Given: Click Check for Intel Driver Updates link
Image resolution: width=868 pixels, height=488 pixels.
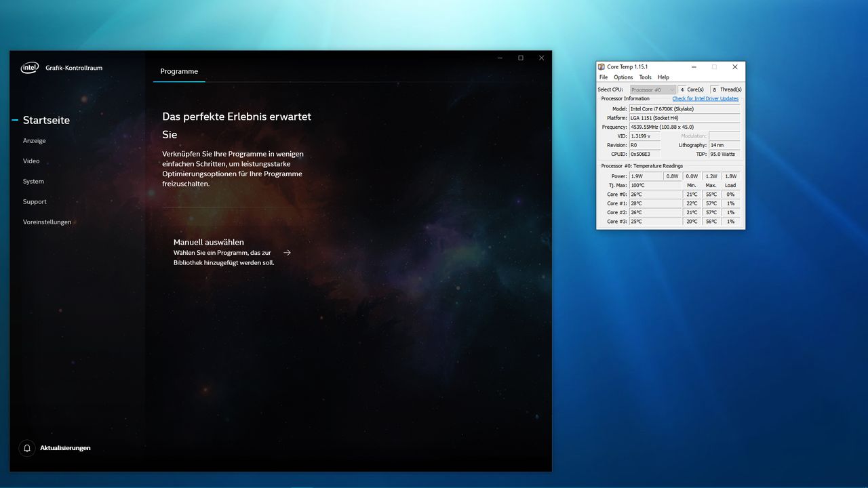Looking at the screenshot, I should click(705, 99).
